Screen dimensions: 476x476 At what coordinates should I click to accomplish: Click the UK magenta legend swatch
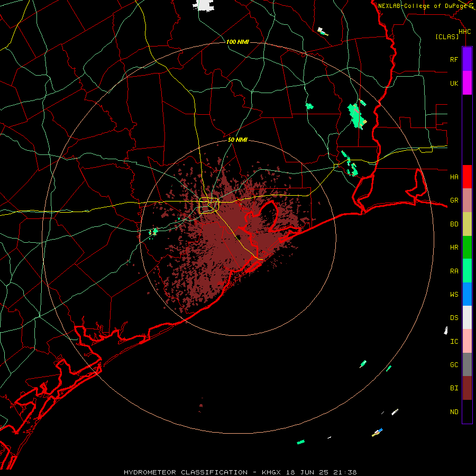467,83
